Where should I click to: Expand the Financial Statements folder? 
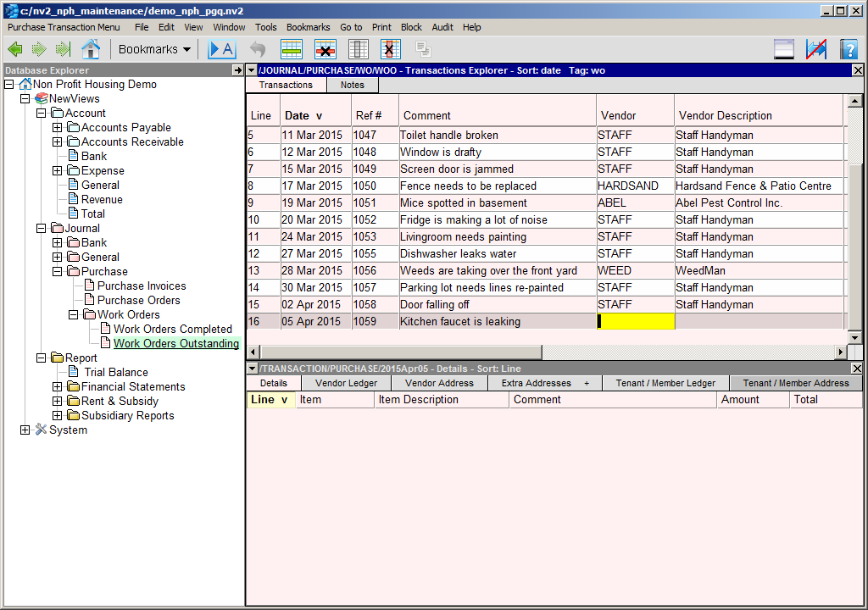[58, 387]
